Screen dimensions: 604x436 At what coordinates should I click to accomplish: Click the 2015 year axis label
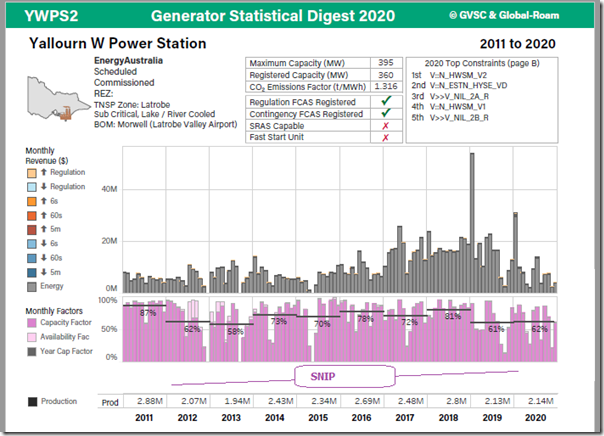318,418
